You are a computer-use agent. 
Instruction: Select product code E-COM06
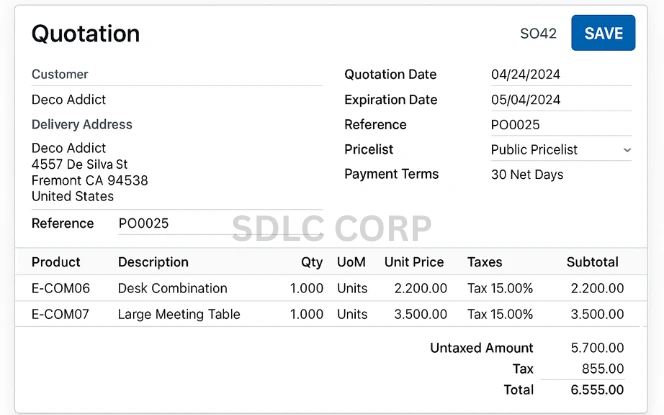(x=61, y=288)
